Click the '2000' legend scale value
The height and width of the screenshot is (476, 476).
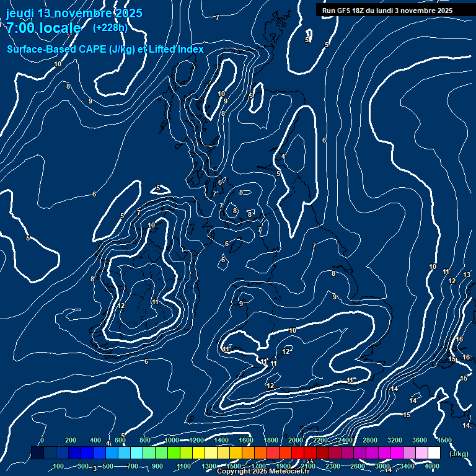pyautogui.click(x=296, y=439)
